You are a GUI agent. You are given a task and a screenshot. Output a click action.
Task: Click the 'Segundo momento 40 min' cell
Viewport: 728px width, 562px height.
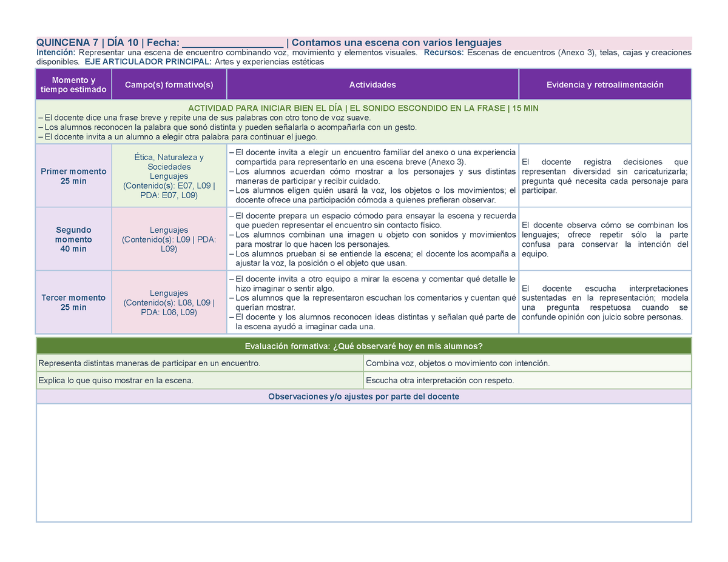point(74,239)
